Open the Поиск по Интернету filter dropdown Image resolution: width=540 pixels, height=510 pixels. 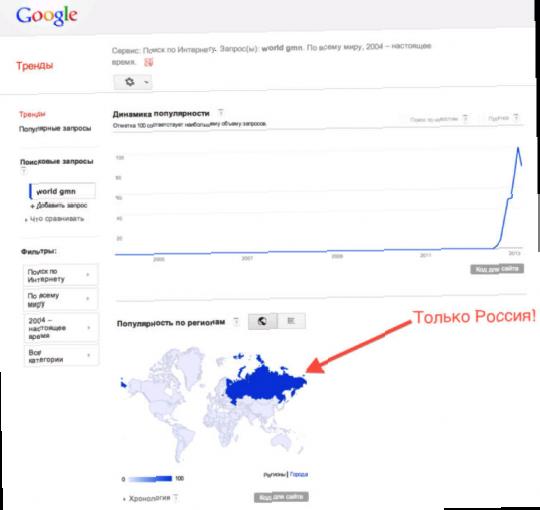[61, 275]
